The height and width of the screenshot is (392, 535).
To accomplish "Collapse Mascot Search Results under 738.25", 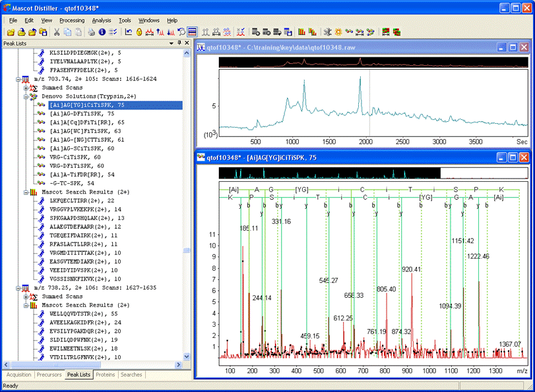I will point(26,306).
